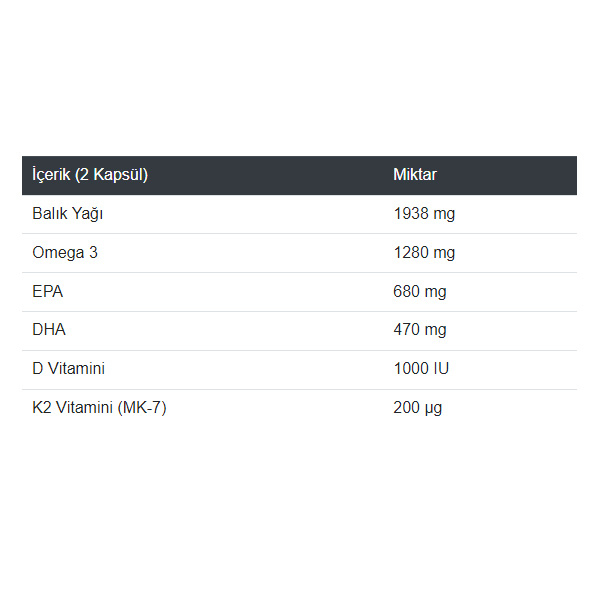Select the EPA ingredient cell
The width and height of the screenshot is (600, 600).
coord(47,292)
